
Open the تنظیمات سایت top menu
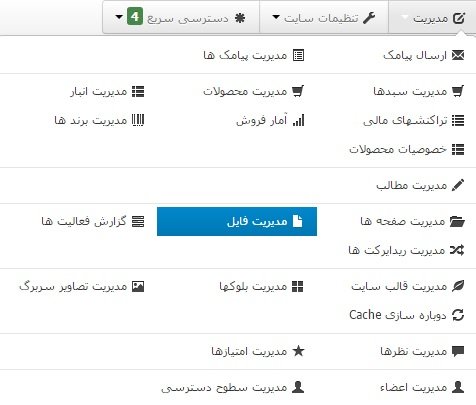coord(324,18)
